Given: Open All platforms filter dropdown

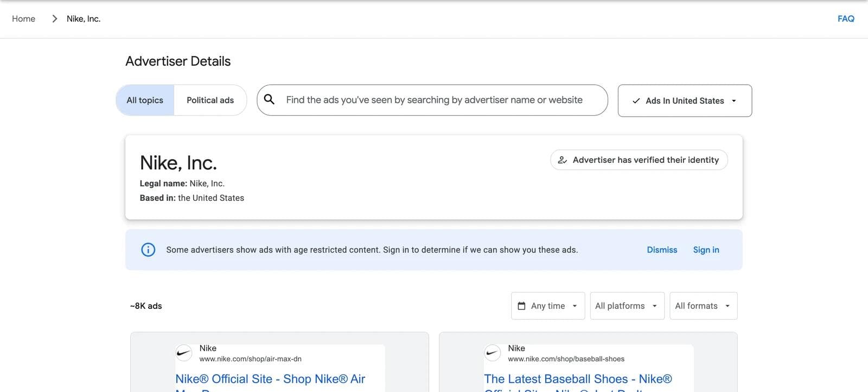Looking at the screenshot, I should pos(627,306).
